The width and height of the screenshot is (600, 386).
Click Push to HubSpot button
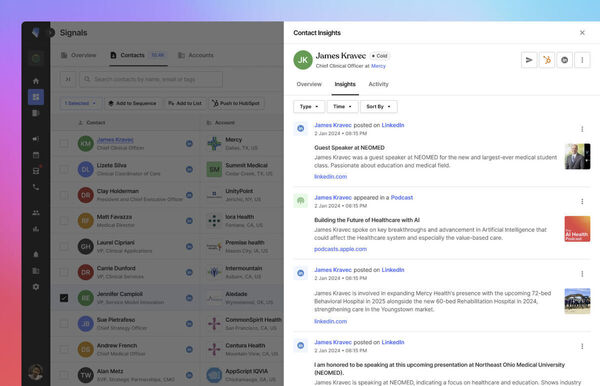[236, 103]
